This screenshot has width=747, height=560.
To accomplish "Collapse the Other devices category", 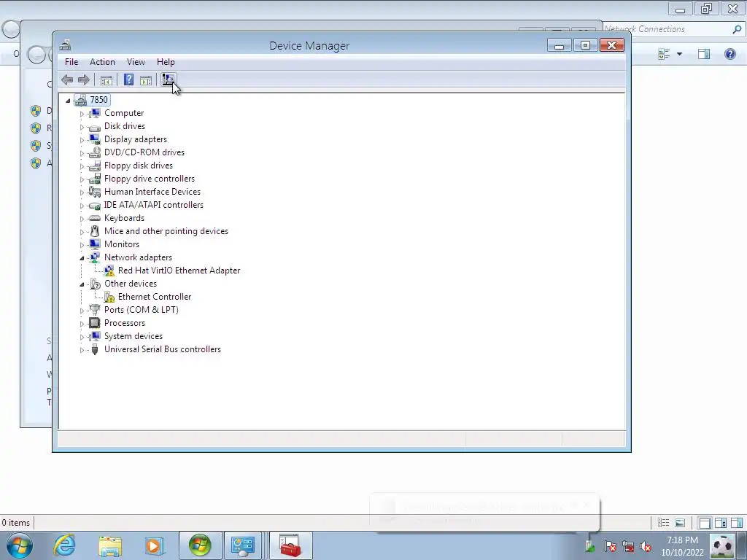I will coord(82,284).
